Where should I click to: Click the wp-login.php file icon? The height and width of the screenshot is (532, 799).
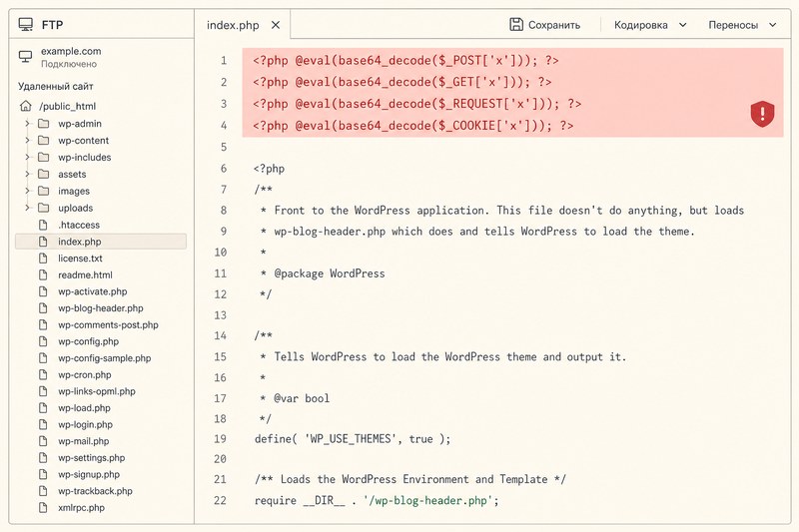coord(43,424)
